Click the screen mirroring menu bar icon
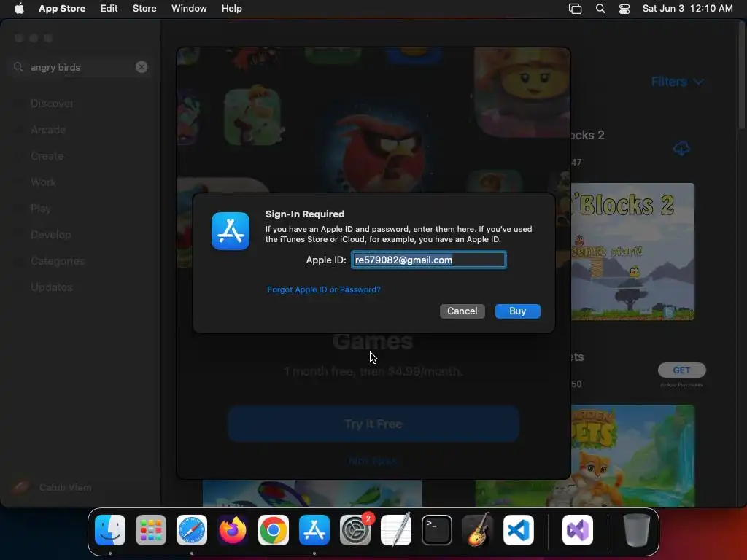 click(575, 9)
